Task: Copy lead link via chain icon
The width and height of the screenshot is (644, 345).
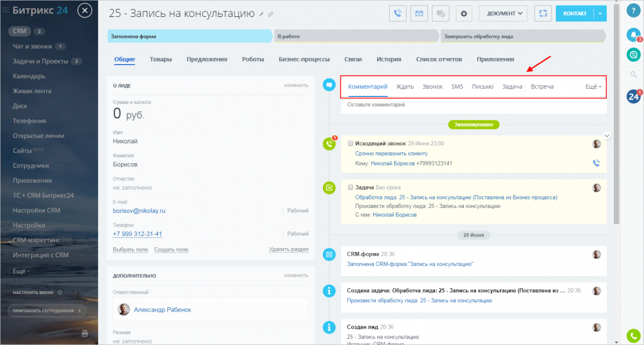Action: [x=270, y=14]
